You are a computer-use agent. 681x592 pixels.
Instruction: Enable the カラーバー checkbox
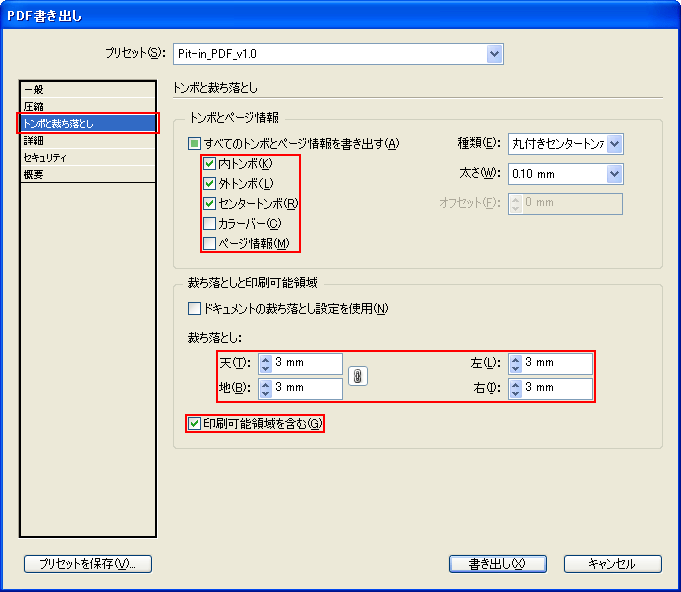[209, 224]
